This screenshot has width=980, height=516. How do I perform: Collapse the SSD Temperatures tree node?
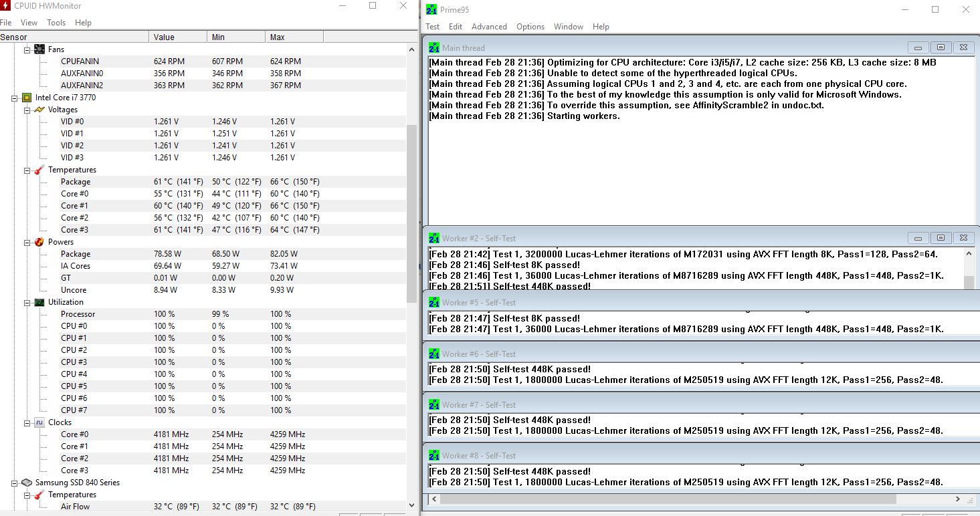[x=27, y=495]
